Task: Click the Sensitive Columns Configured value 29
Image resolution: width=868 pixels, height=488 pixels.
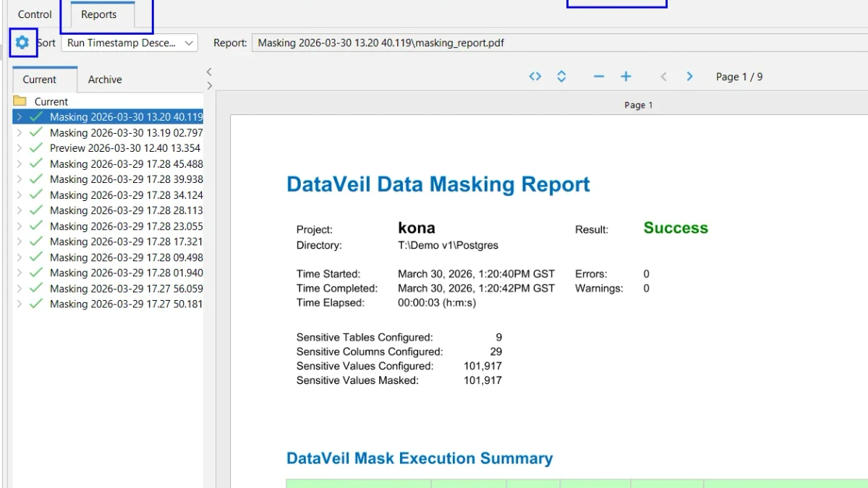Action: click(495, 351)
